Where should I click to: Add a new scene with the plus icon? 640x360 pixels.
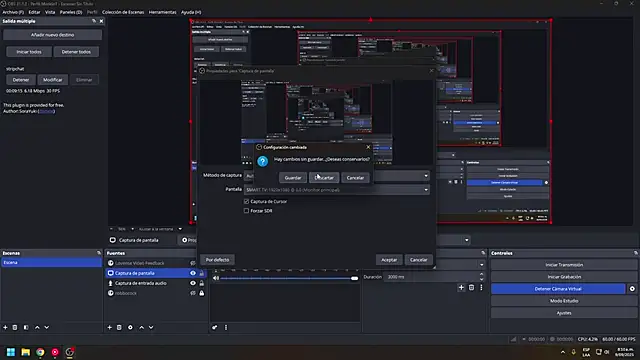click(x=5, y=327)
